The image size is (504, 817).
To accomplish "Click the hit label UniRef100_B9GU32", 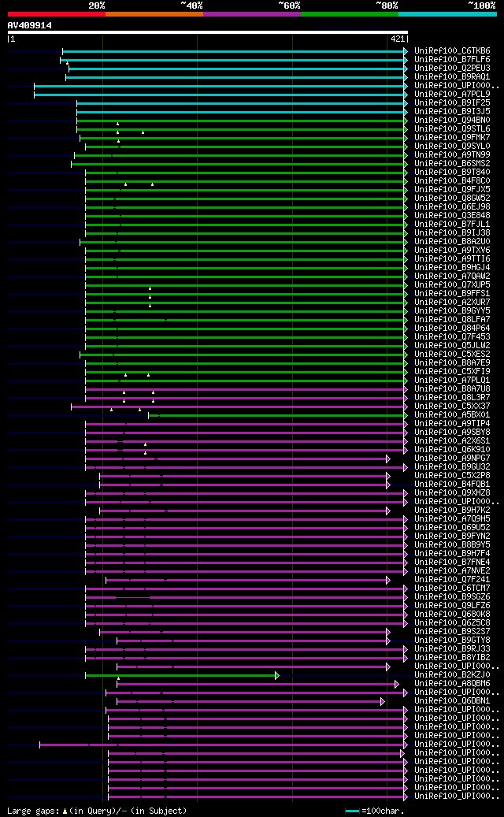I will coord(452,467).
